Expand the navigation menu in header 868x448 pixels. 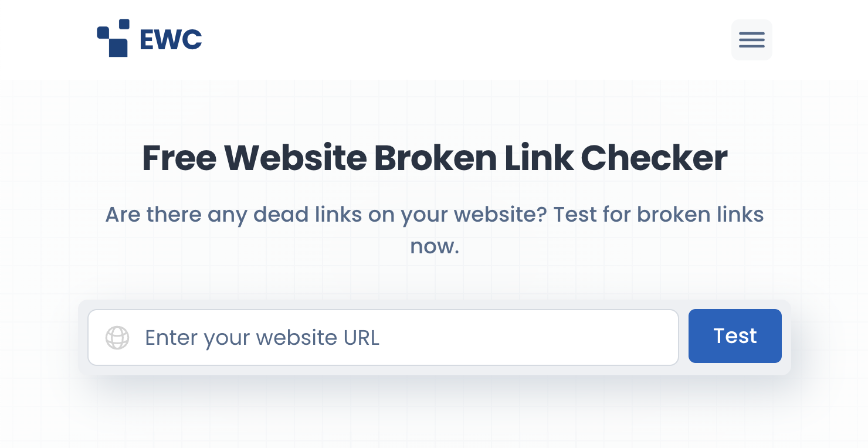[x=751, y=40]
